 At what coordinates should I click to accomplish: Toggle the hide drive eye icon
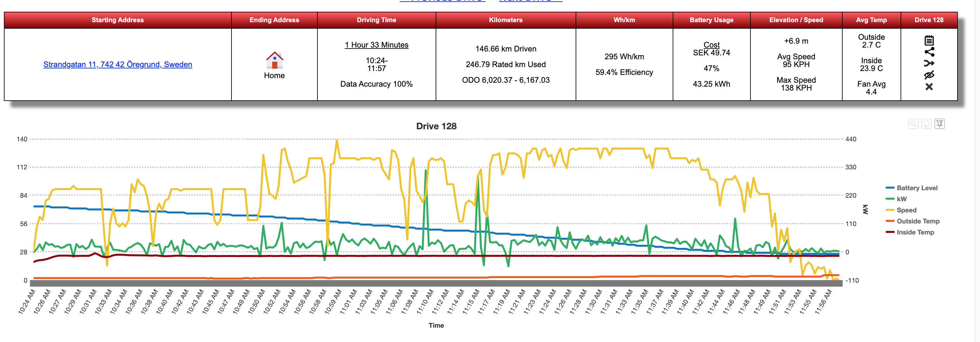[x=929, y=75]
